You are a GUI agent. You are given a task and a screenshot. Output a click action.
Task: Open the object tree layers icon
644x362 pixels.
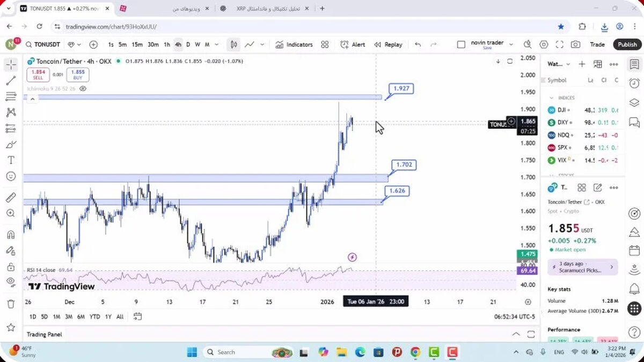[x=634, y=103]
